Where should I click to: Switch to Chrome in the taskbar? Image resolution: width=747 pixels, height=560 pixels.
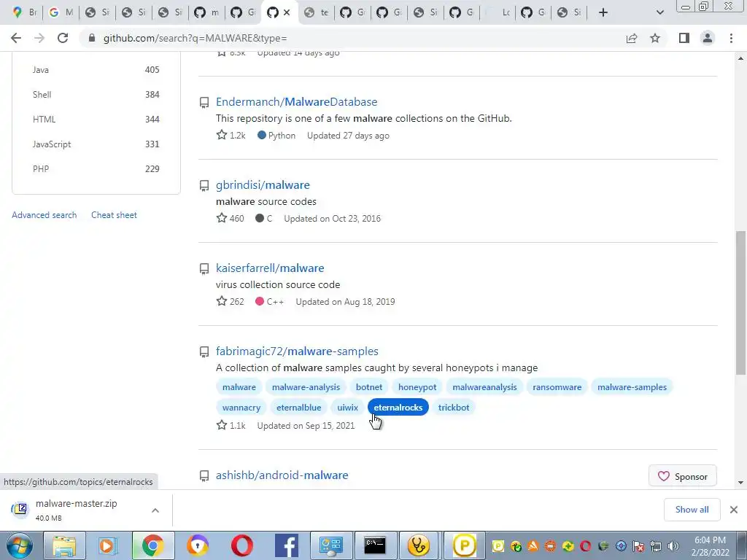point(152,545)
